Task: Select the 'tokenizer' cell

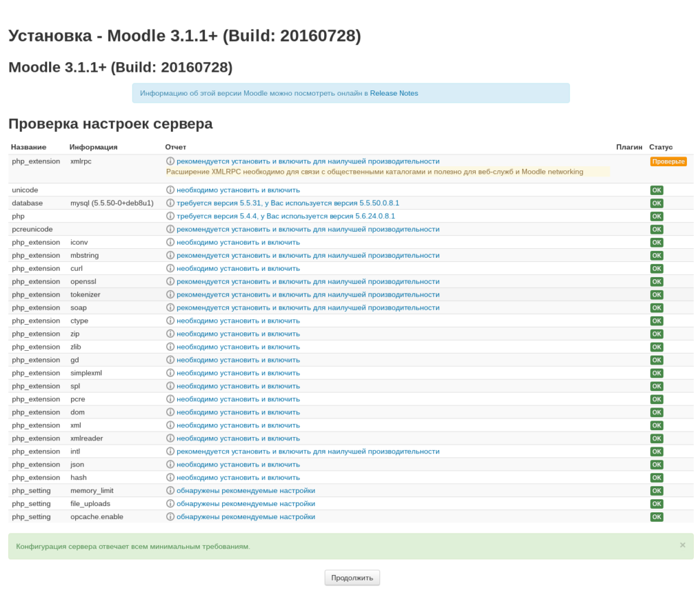Action: 85,295
